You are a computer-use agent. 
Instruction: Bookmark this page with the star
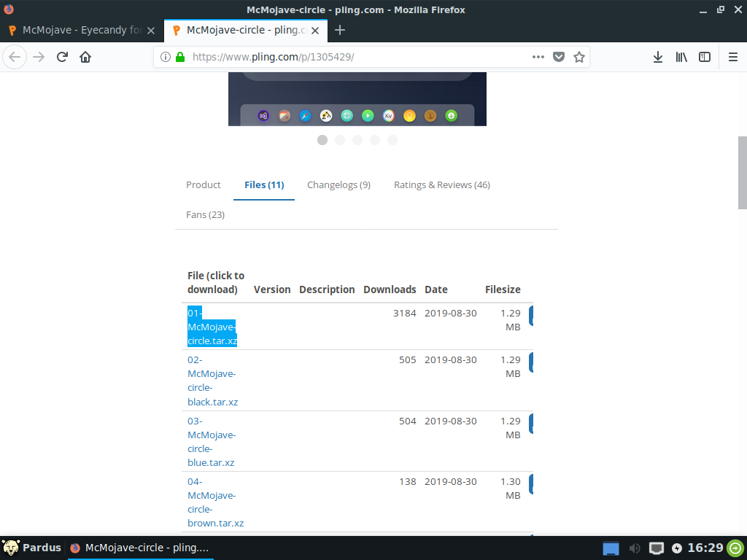coord(578,57)
